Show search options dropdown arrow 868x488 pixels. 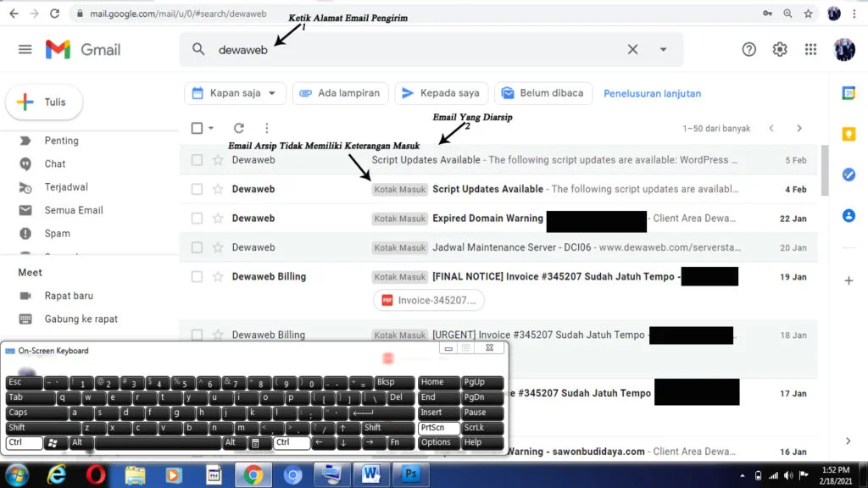click(x=663, y=49)
